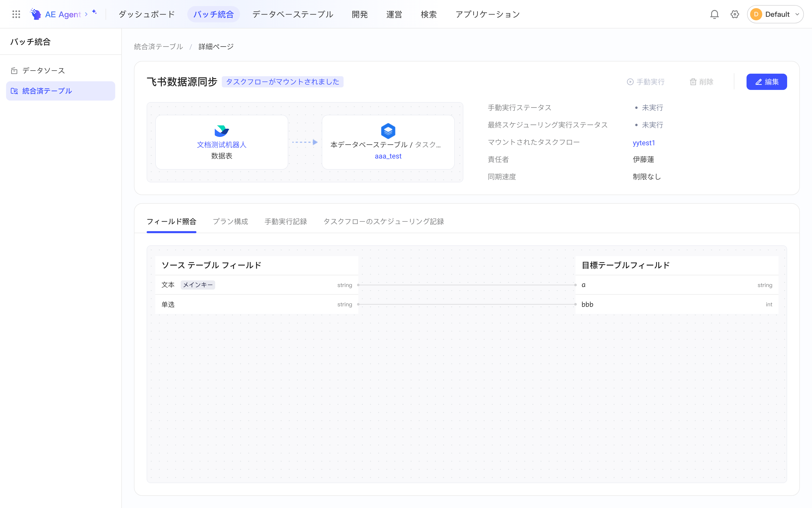Screen dimensions: 812x508
Task: Click the Feishu source icon in the flow card
Action: [x=222, y=131]
